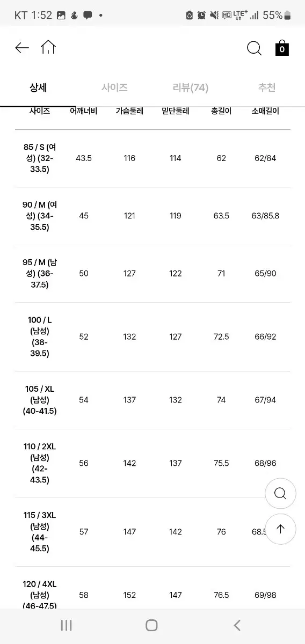Switch to the 상세 tab

click(38, 87)
